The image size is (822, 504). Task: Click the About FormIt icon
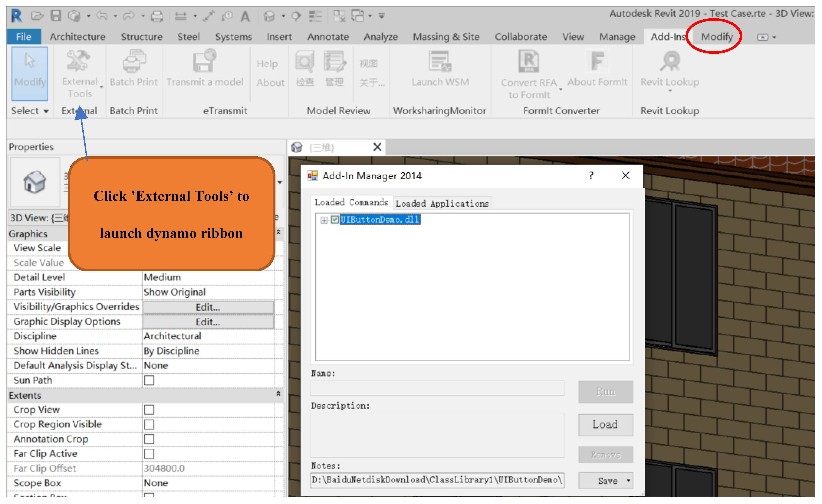click(x=597, y=62)
